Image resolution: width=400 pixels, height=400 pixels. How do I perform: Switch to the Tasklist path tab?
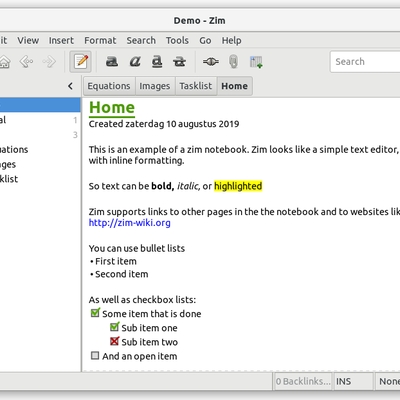pyautogui.click(x=196, y=86)
